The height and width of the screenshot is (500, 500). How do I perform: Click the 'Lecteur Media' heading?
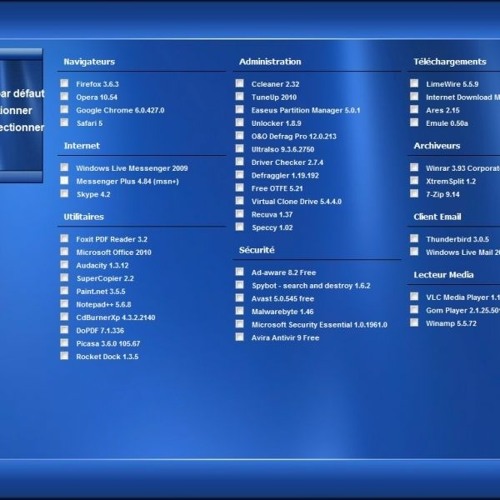click(444, 275)
